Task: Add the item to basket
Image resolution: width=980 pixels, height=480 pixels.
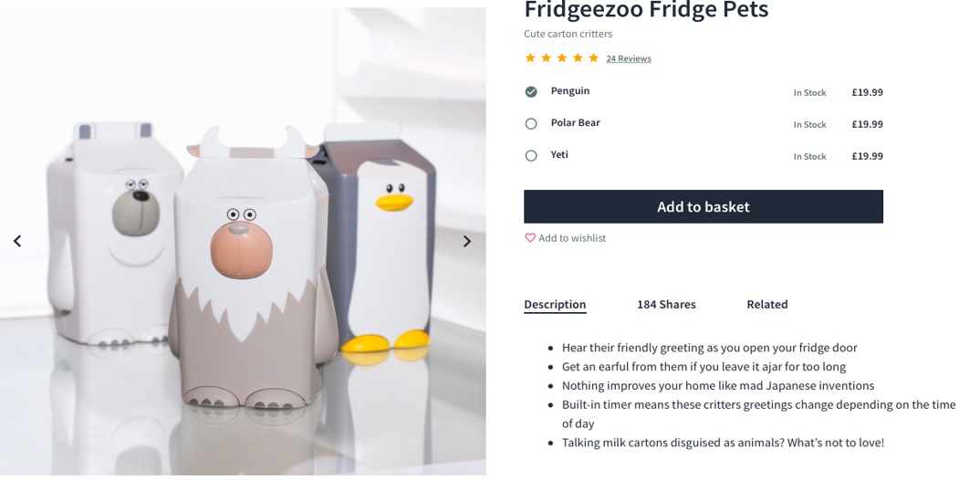Action: (704, 207)
